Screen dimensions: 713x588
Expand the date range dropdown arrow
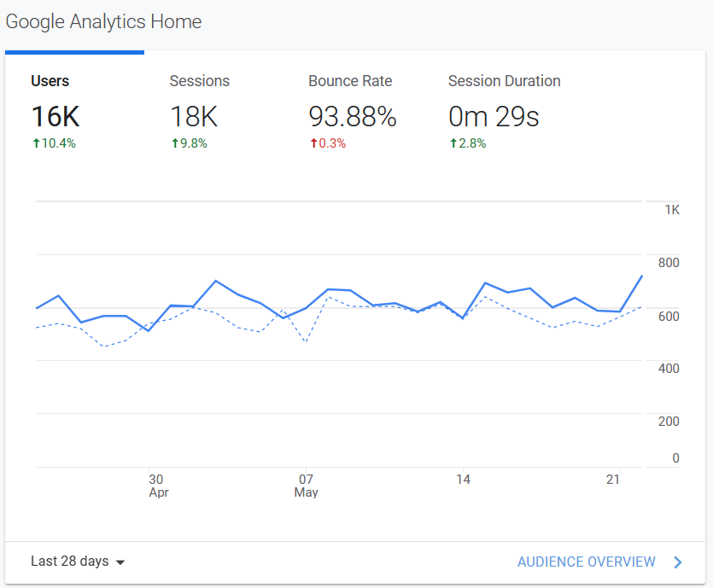pos(120,562)
